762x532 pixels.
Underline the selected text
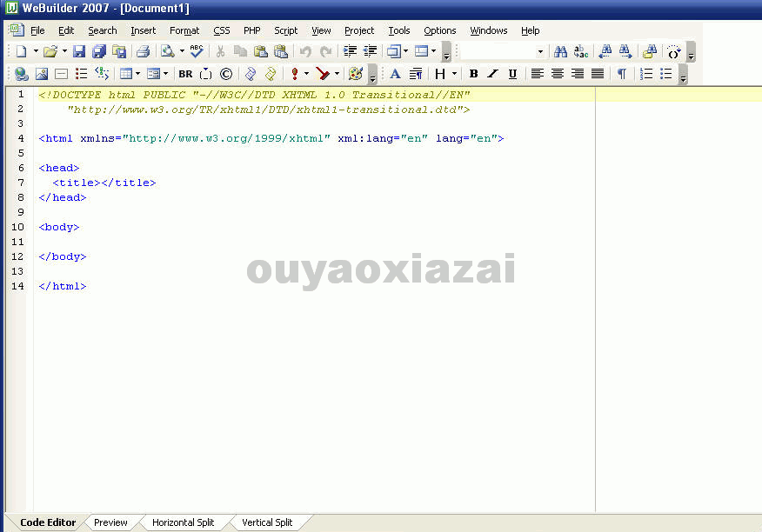click(x=512, y=74)
